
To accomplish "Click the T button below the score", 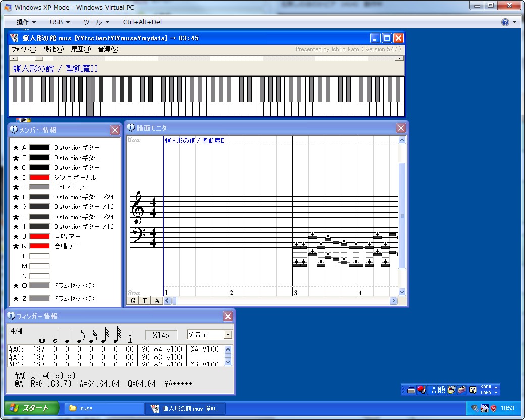I will pos(145,301).
